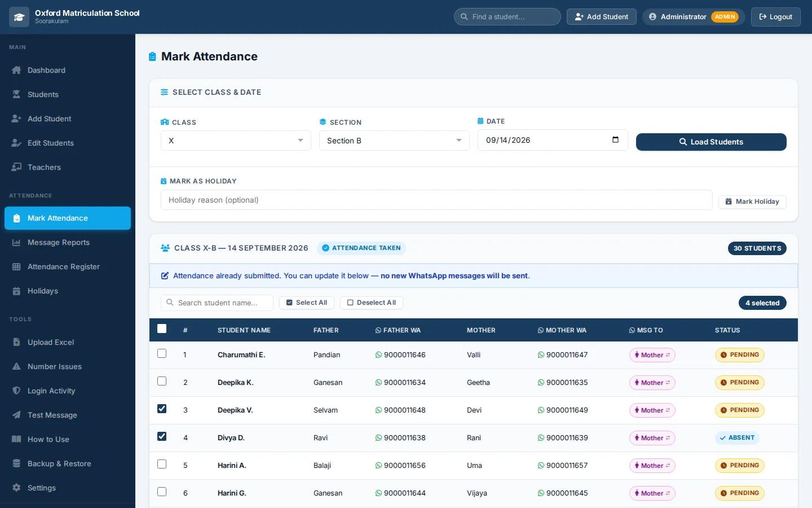Click the swap icon in Charumathi's Mother badge
Screen dimensions: 812x508
coord(668,355)
